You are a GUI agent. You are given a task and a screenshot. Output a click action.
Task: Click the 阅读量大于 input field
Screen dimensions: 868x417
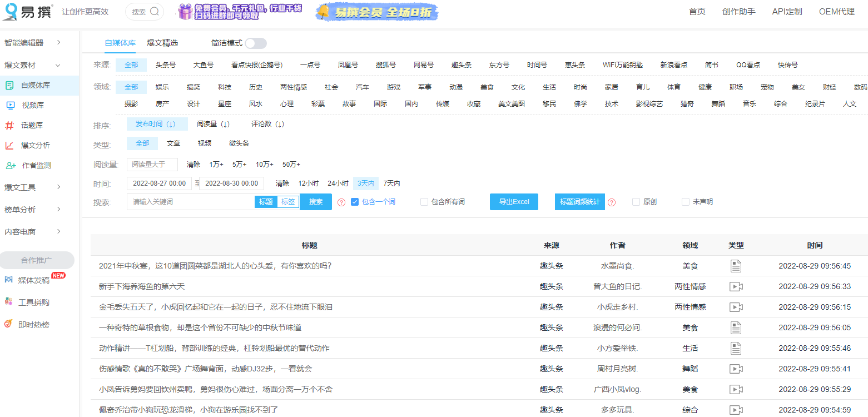tap(152, 165)
